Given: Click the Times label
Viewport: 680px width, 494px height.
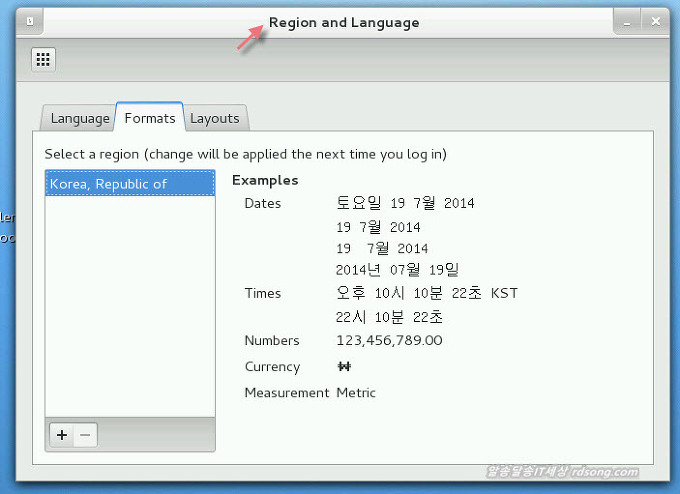Looking at the screenshot, I should 263,294.
